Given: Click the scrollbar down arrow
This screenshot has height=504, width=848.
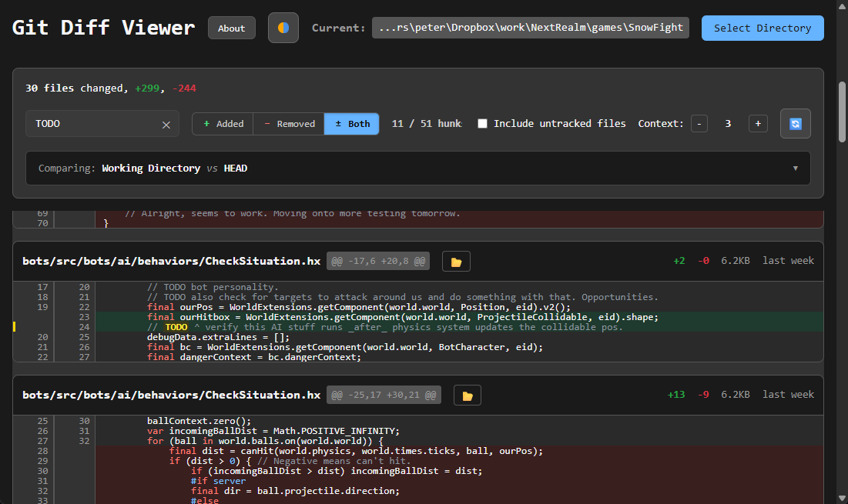Looking at the screenshot, I should coord(842,498).
